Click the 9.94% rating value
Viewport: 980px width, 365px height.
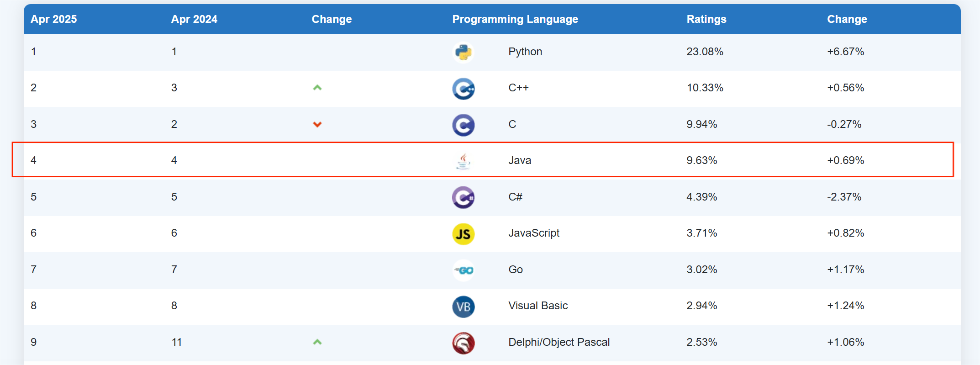(701, 124)
